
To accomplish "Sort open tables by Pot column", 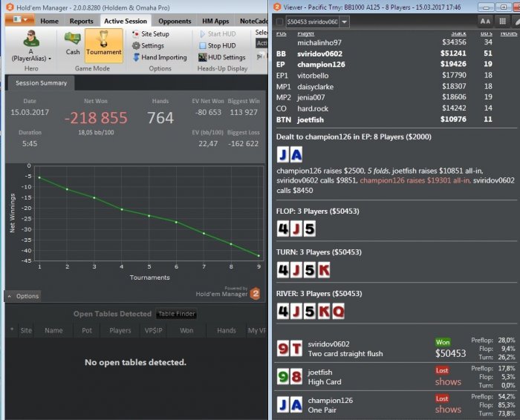I will click(x=87, y=330).
